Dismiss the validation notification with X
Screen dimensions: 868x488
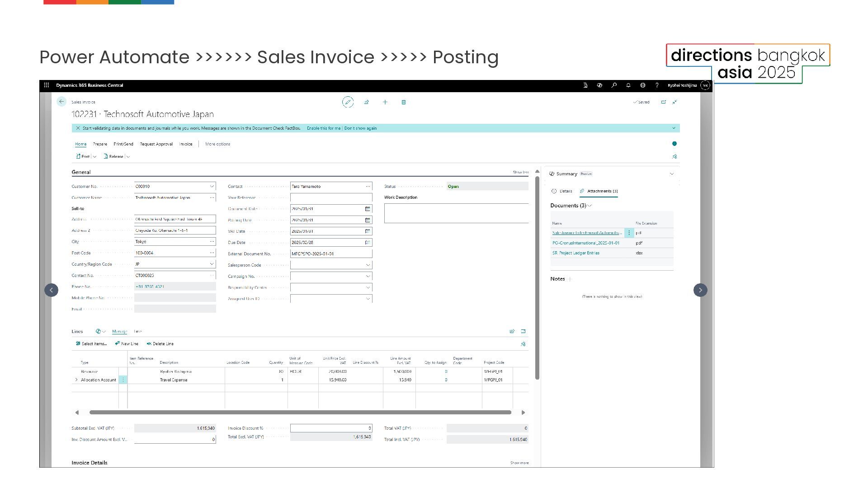tap(78, 128)
